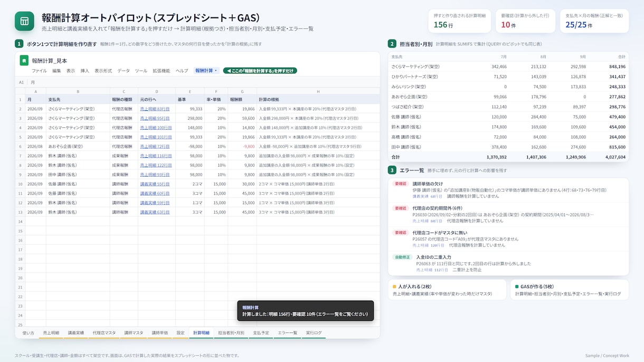The height and width of the screenshot is (362, 644).
Task: Open link 売上明細 116行目
Action: tap(156, 156)
